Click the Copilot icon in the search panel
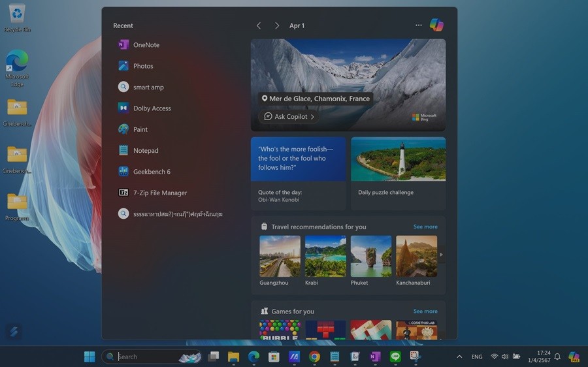Screen dimensions: 588x367 click(x=436, y=25)
